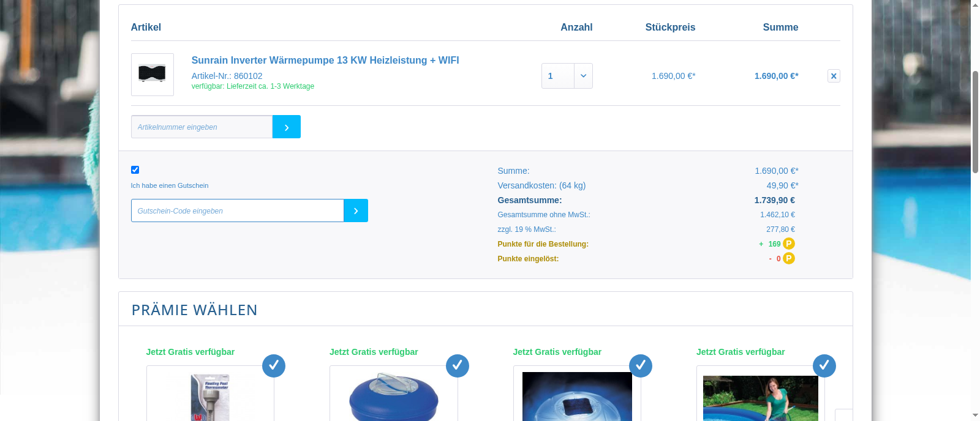The image size is (980, 421).
Task: Click the 'Ich habe einen Gutschein' label
Action: click(170, 185)
